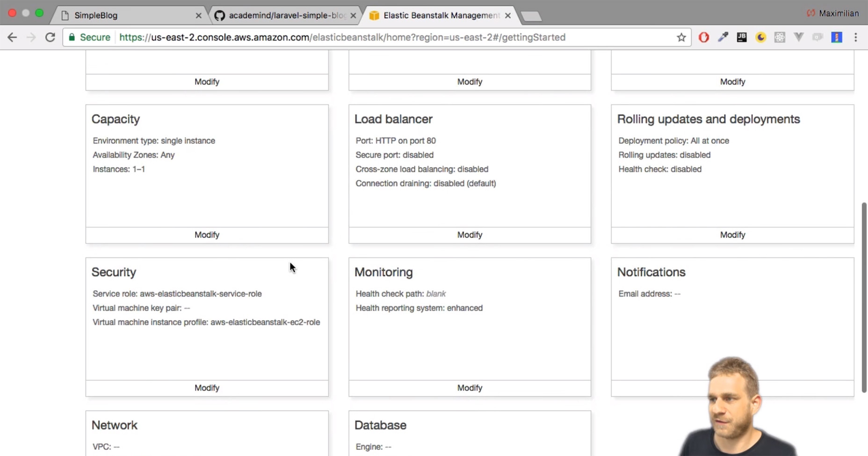Click 'Connection draining: disabled (default)' text
The image size is (868, 456).
click(x=426, y=184)
